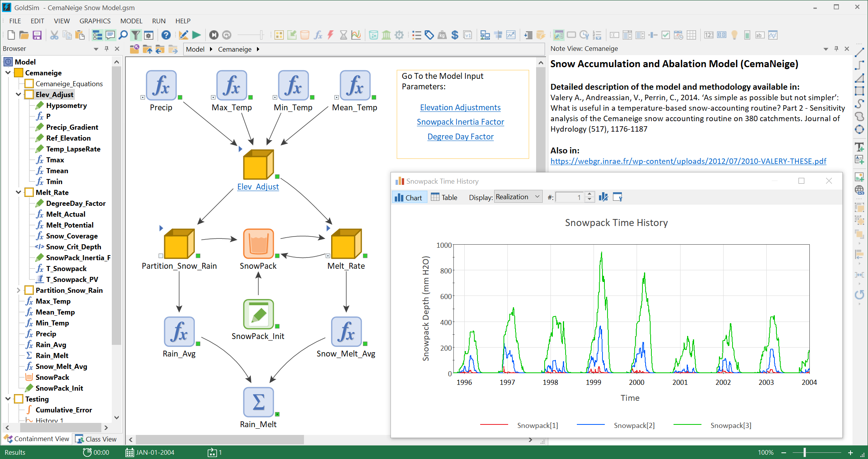Select DegreeDay_Factor in the browser tree
The height and width of the screenshot is (459, 868).
click(x=76, y=203)
